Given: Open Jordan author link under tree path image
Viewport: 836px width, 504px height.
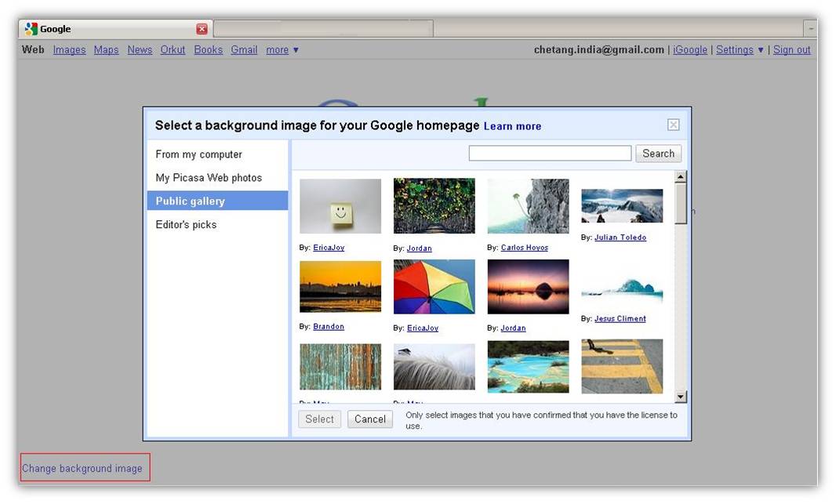Looking at the screenshot, I should (x=419, y=248).
